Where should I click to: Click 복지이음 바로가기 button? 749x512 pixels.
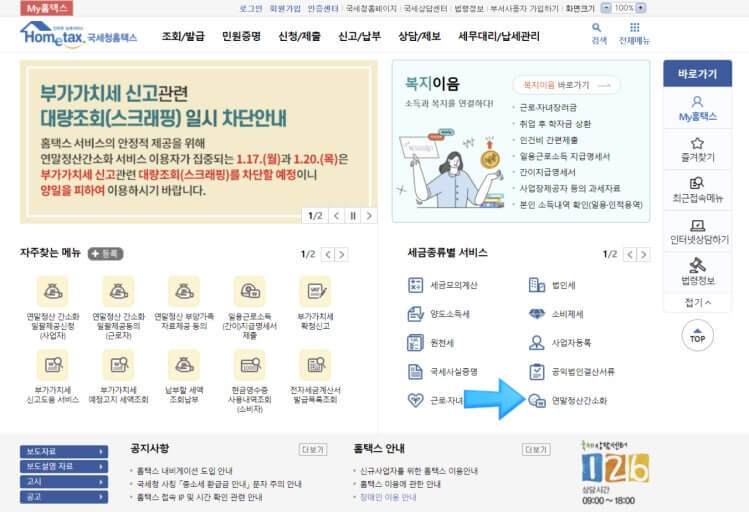[566, 85]
